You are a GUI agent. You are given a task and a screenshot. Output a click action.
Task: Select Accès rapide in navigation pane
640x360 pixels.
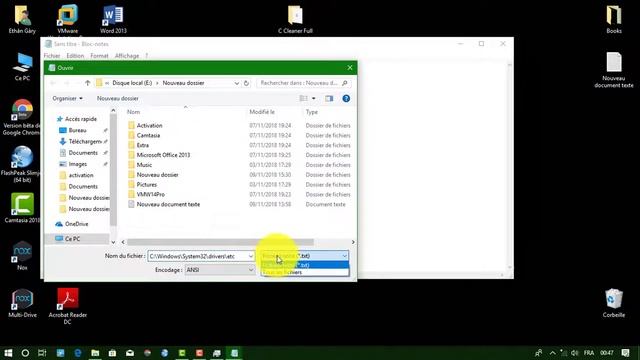pyautogui.click(x=81, y=119)
